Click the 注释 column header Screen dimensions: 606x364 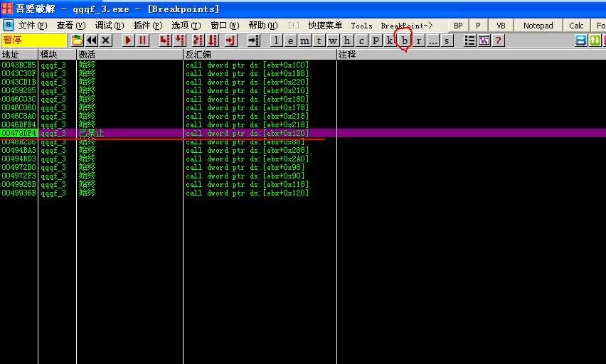pos(472,55)
